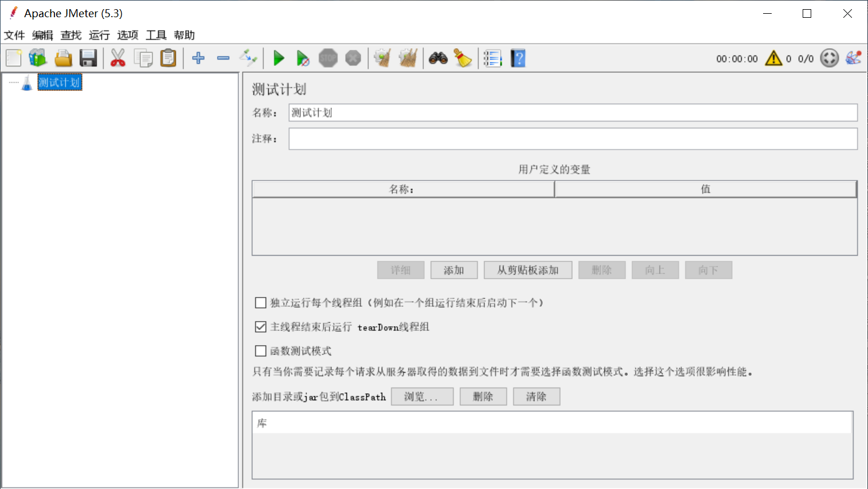
Task: Click the Shutdown test icon
Action: [x=353, y=58]
